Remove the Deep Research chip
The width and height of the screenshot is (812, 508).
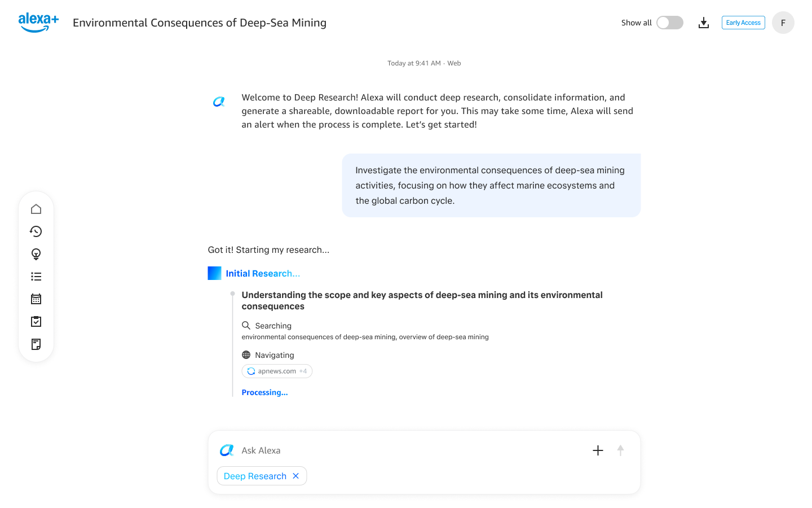click(x=296, y=476)
